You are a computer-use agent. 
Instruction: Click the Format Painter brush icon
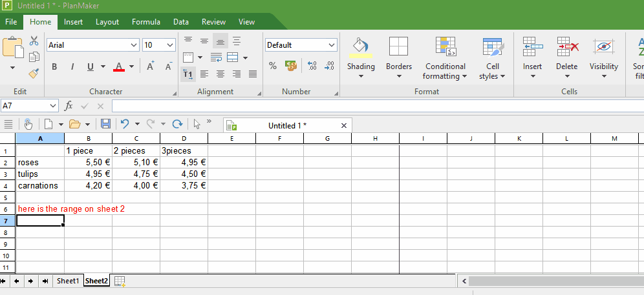tap(34, 74)
